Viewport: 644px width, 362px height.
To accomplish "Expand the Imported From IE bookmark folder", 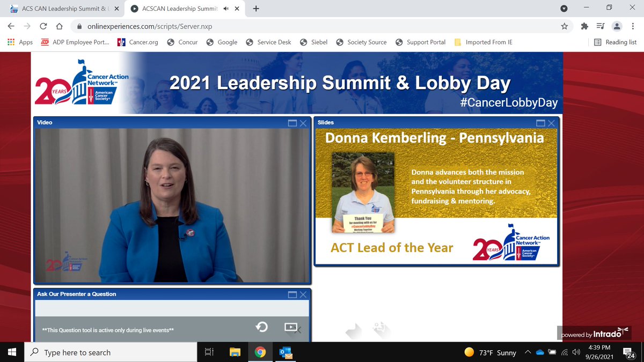I will (x=483, y=42).
